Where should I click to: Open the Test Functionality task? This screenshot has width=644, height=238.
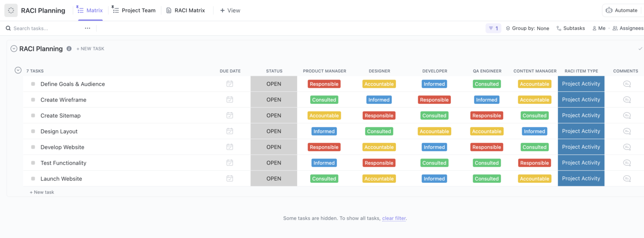coord(63,163)
